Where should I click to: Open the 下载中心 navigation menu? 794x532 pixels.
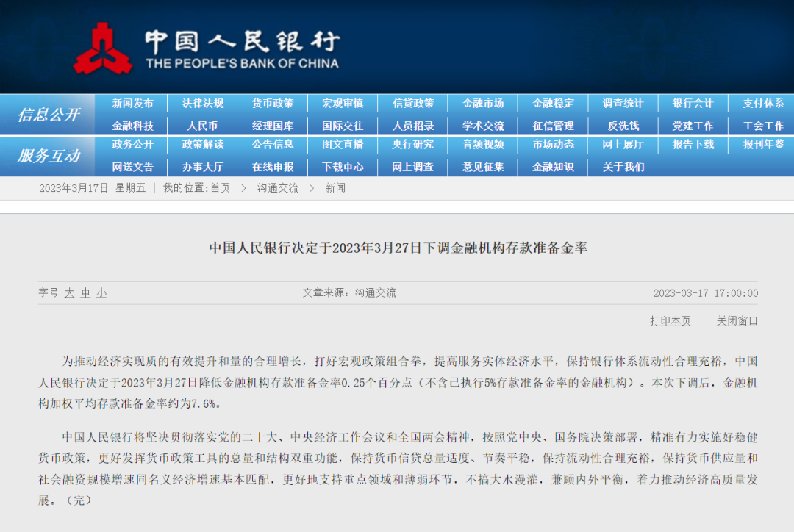[343, 167]
